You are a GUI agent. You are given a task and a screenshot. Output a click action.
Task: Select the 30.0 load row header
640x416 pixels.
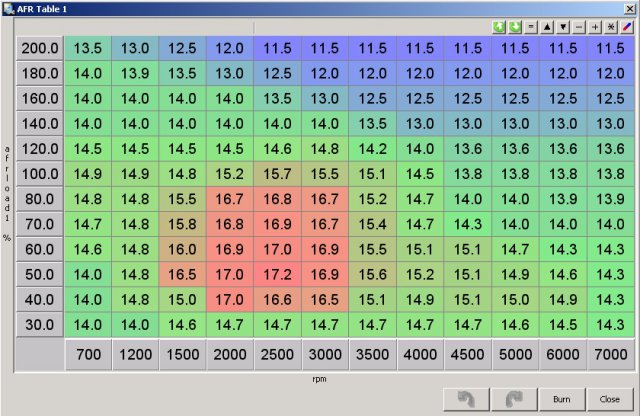coord(40,324)
